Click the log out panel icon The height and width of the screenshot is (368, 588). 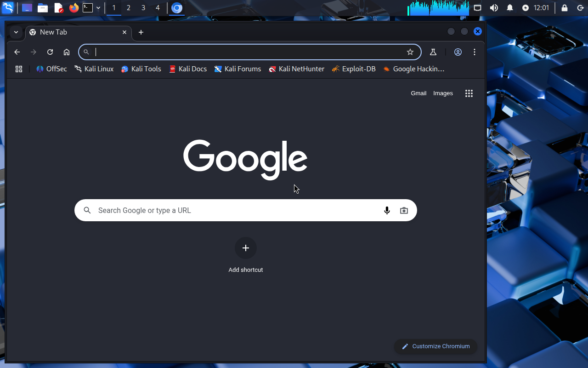tap(580, 8)
